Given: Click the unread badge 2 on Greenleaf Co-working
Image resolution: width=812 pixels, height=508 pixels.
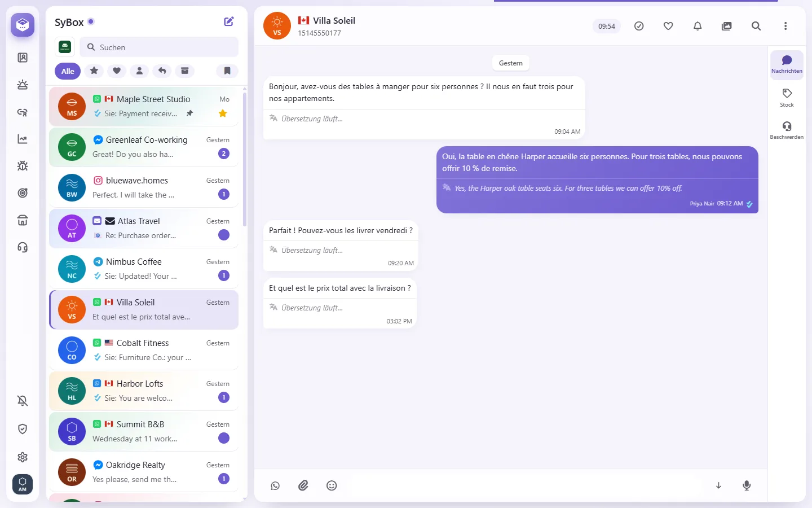Looking at the screenshot, I should click(224, 154).
